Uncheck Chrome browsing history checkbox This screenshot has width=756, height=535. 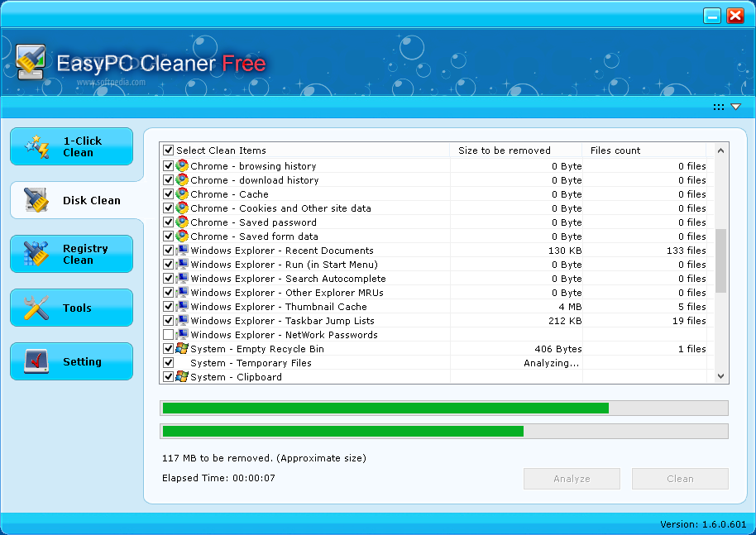(168, 166)
